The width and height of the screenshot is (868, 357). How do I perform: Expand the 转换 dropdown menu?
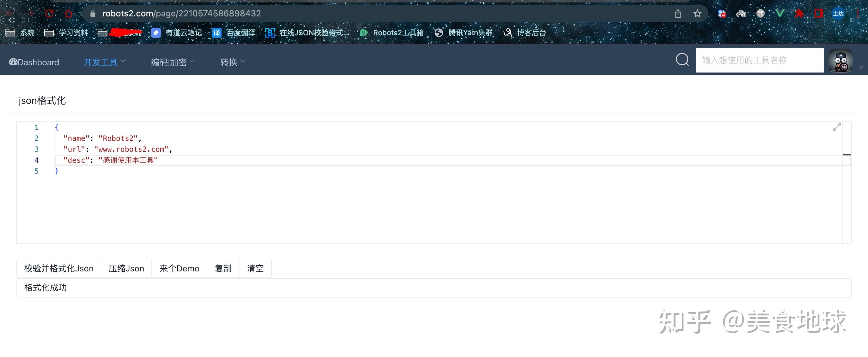[233, 62]
